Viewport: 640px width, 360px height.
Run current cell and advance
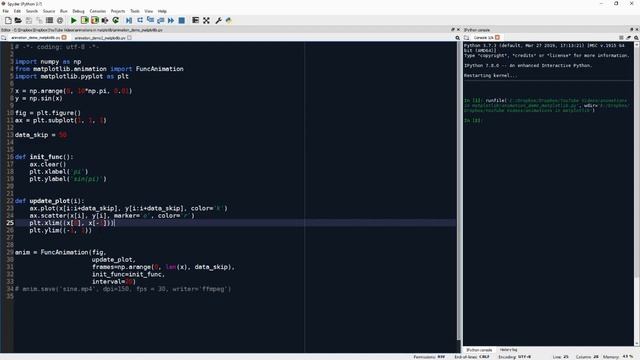click(95, 20)
